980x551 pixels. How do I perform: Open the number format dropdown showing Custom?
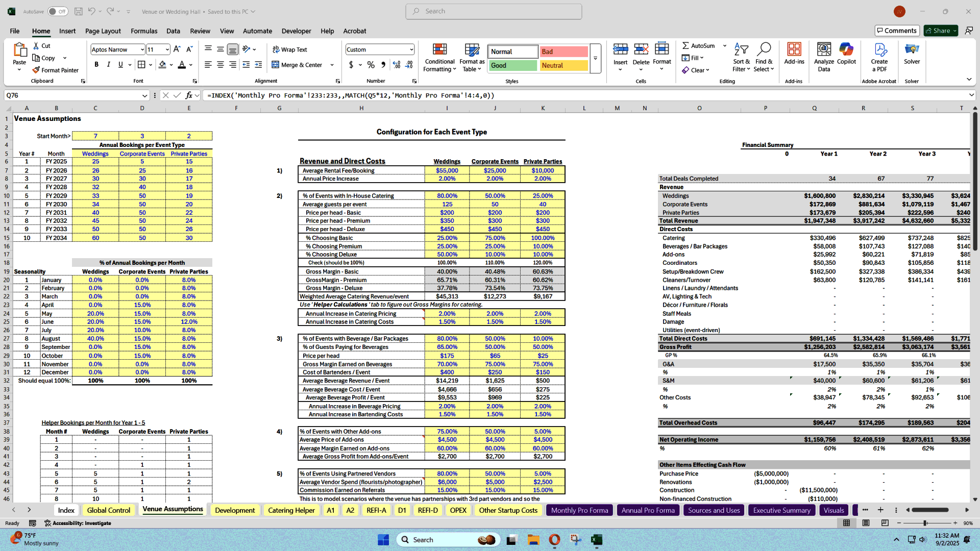click(x=411, y=49)
